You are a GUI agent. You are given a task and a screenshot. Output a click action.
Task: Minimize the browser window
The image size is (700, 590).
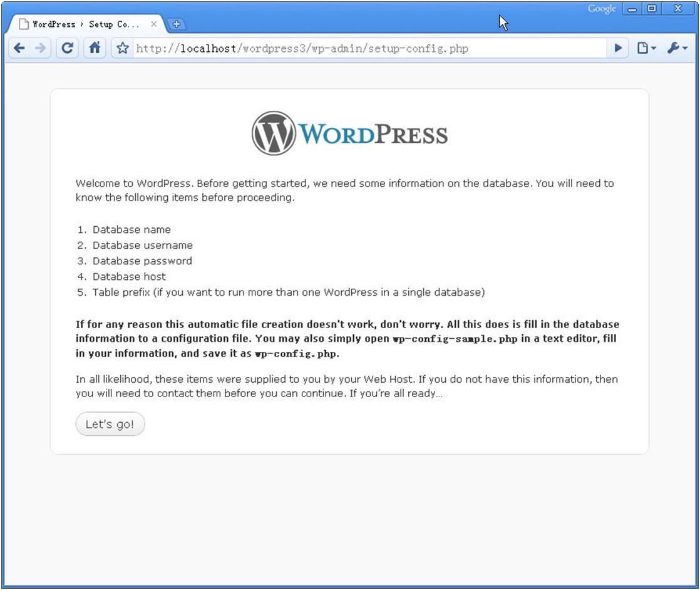point(632,9)
